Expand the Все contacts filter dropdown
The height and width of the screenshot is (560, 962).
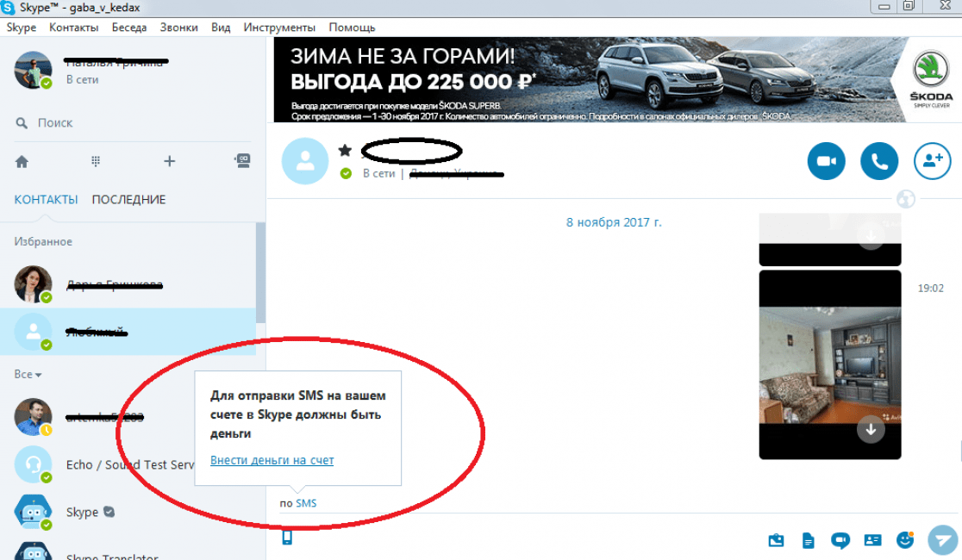[28, 374]
